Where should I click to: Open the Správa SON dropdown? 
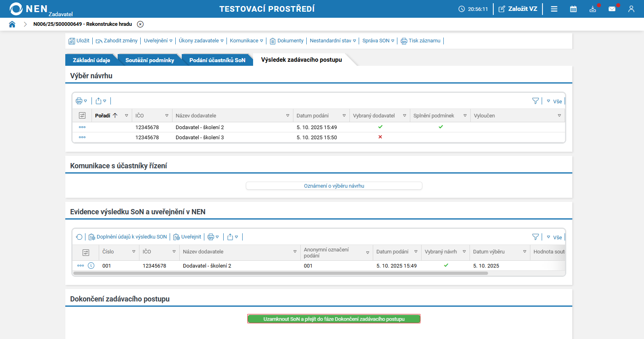coord(378,41)
